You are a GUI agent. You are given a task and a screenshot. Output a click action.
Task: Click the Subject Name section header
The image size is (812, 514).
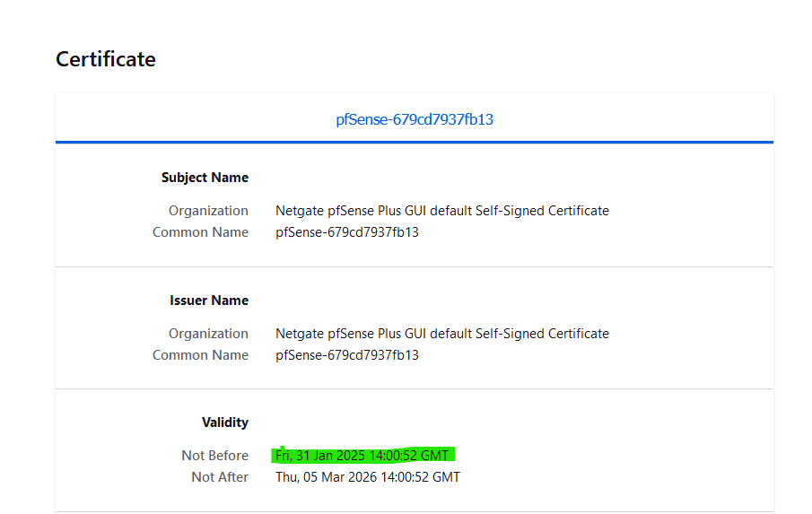click(205, 178)
